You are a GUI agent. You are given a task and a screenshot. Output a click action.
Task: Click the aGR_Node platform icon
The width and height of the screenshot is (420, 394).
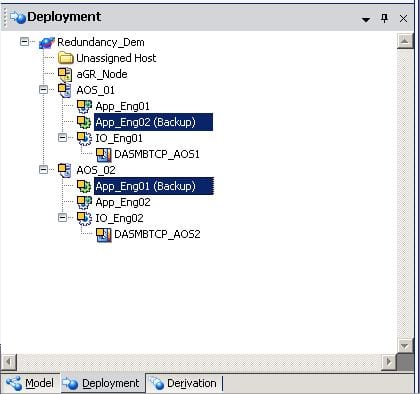[65, 74]
